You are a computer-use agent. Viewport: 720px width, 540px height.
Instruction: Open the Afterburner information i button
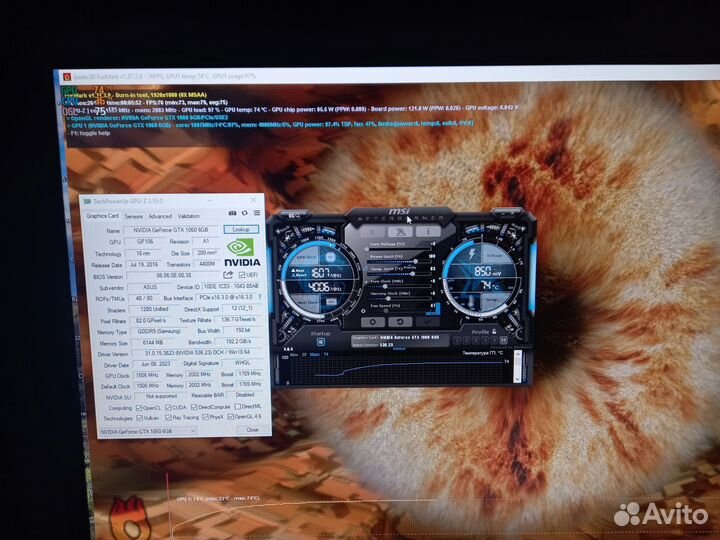point(428,231)
